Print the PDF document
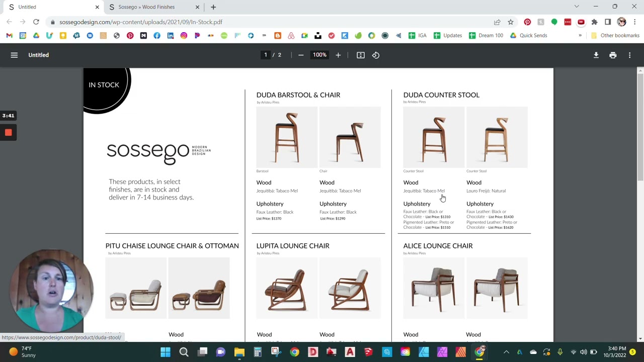The width and height of the screenshot is (644, 362). [x=613, y=55]
